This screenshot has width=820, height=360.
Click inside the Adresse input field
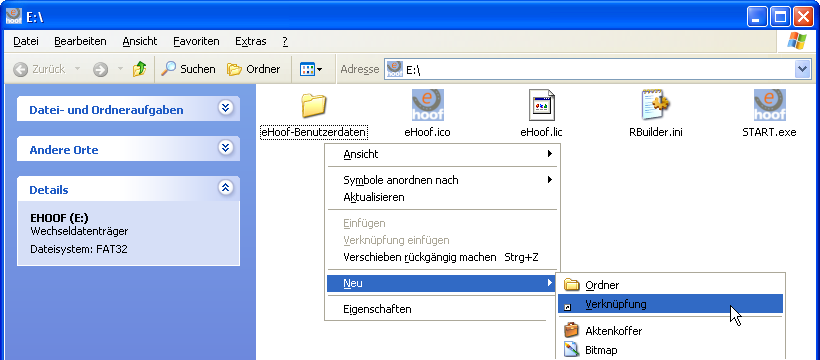coord(589,69)
